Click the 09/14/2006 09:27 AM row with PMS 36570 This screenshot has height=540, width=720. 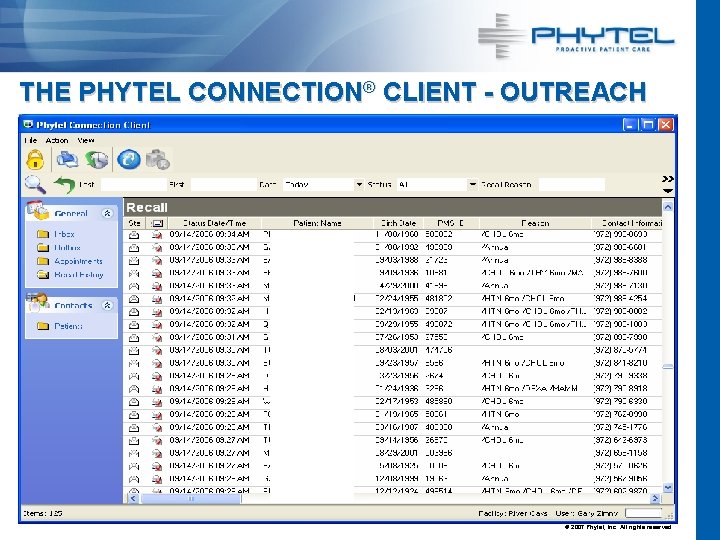[x=393, y=440]
